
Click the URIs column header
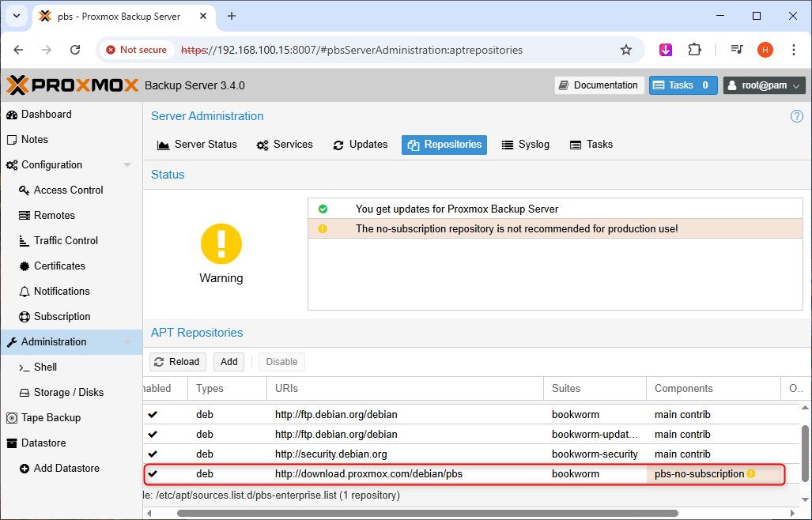tap(405, 389)
